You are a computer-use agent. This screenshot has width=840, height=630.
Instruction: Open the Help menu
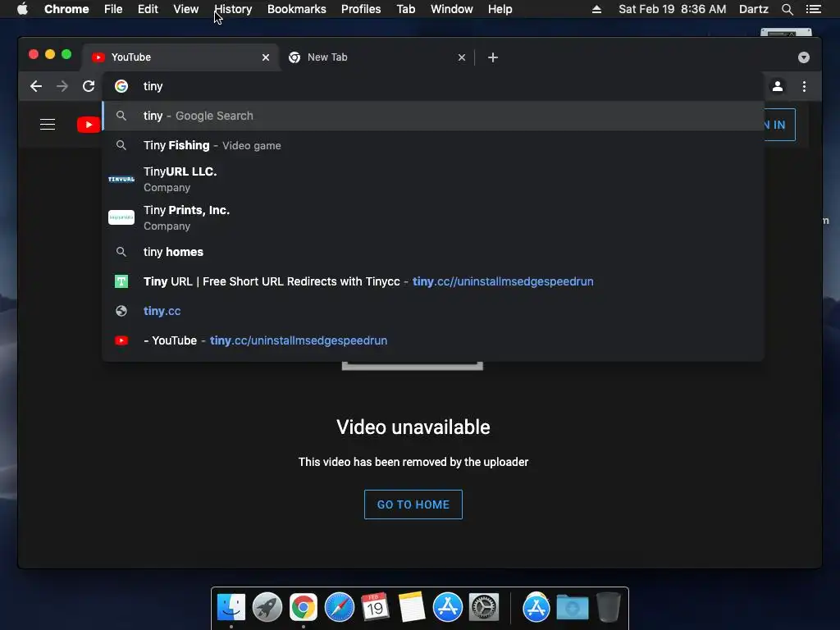[x=500, y=9]
